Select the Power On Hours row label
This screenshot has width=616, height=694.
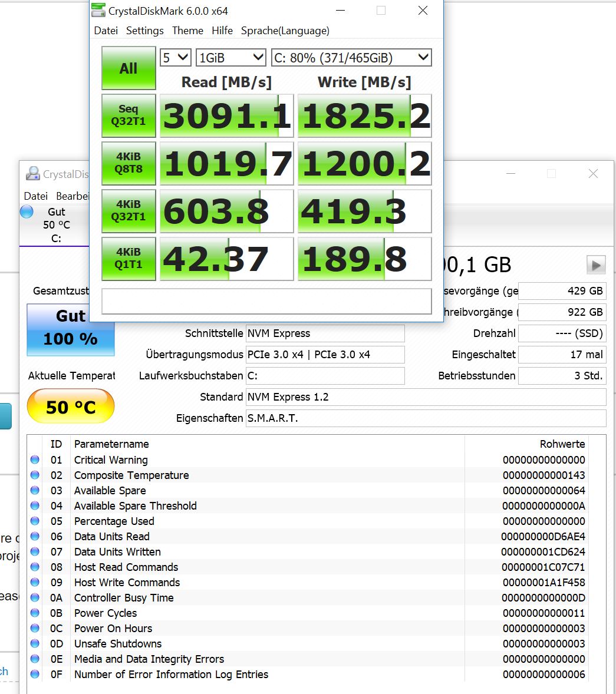113,628
